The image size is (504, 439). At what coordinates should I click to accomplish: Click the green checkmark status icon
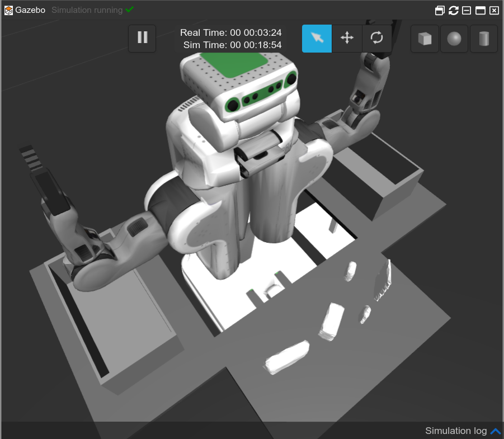tap(130, 10)
